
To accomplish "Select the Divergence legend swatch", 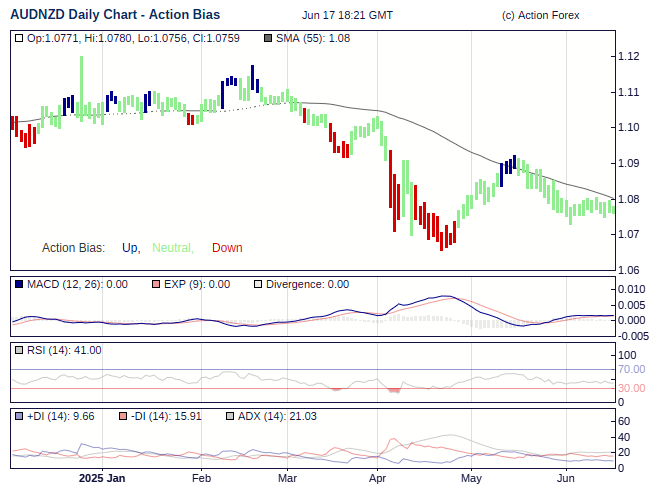I will (x=258, y=284).
